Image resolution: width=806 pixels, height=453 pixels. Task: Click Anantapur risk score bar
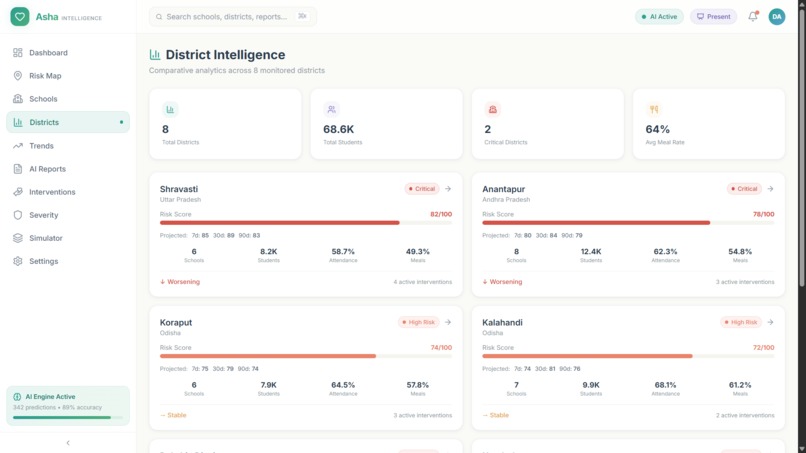click(x=628, y=223)
